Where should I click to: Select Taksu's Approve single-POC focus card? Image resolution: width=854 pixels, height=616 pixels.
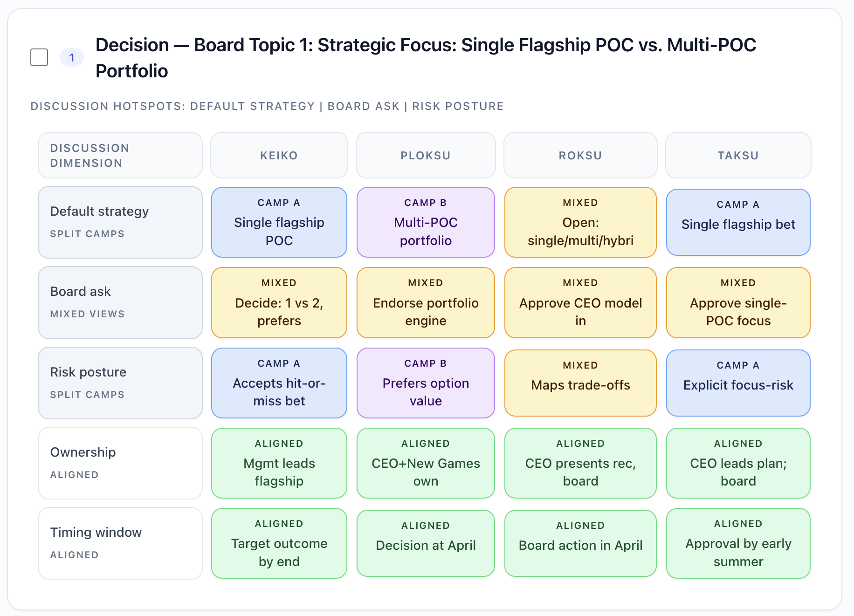point(738,302)
